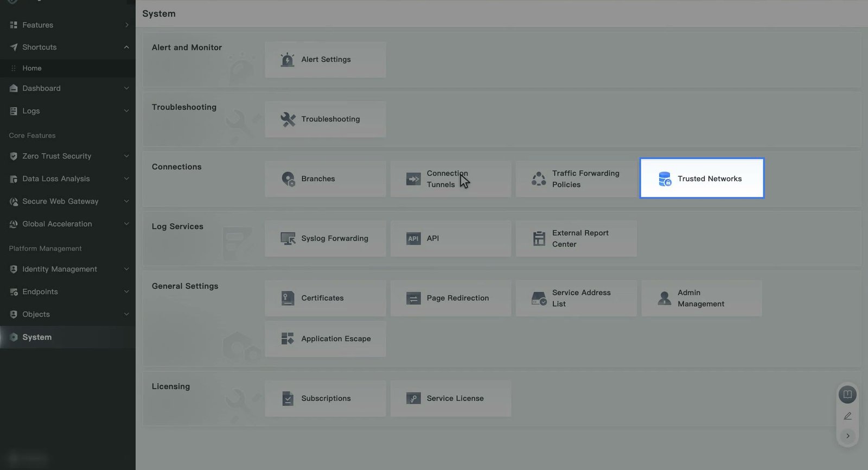Expand the floating toolbar right arrow
The image size is (868, 470).
coord(847,436)
